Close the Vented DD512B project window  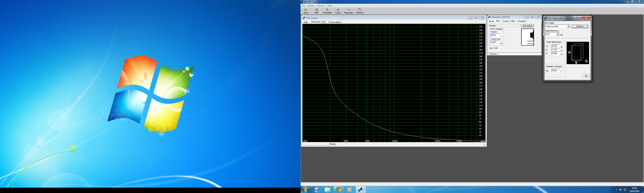(538, 17)
